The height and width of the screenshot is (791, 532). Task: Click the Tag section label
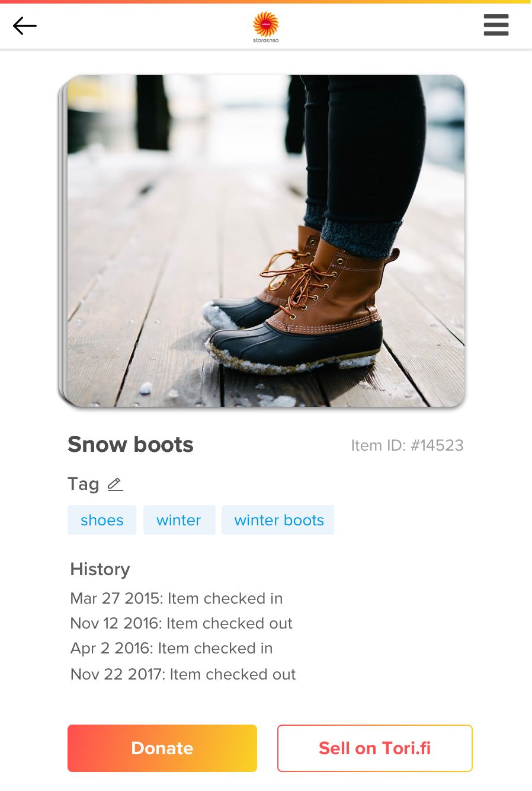tap(84, 484)
